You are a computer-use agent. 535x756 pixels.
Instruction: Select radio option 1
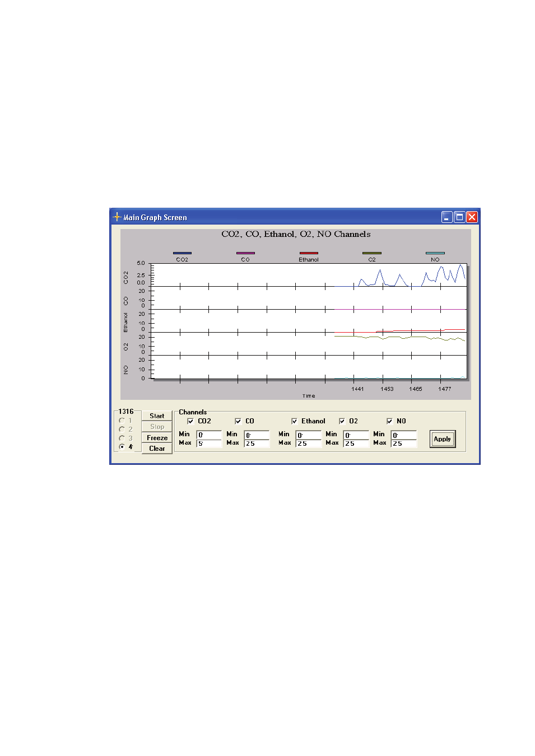[122, 421]
